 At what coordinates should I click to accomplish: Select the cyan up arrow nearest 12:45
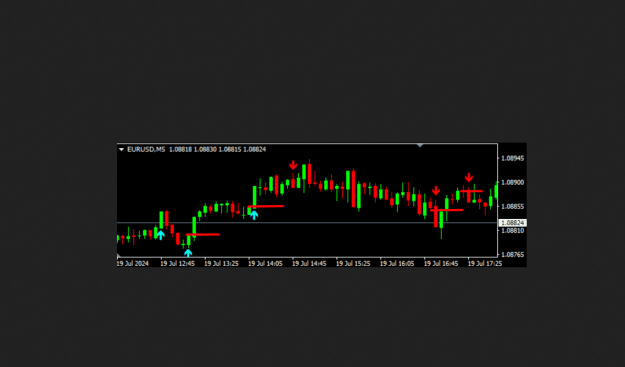pos(160,235)
